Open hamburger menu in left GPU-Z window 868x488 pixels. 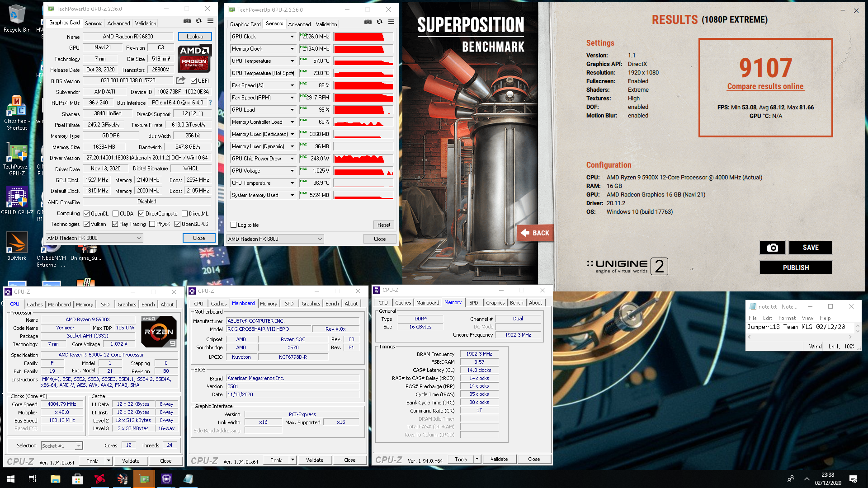210,21
